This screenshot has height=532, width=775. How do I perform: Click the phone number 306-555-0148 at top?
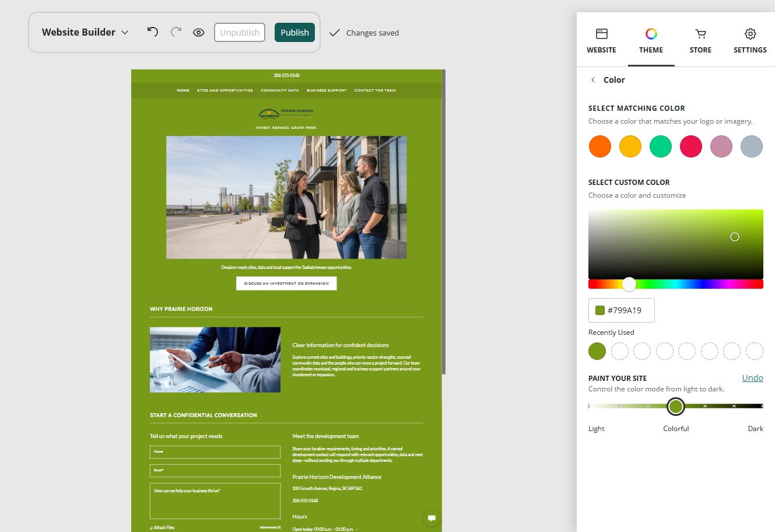pos(286,75)
